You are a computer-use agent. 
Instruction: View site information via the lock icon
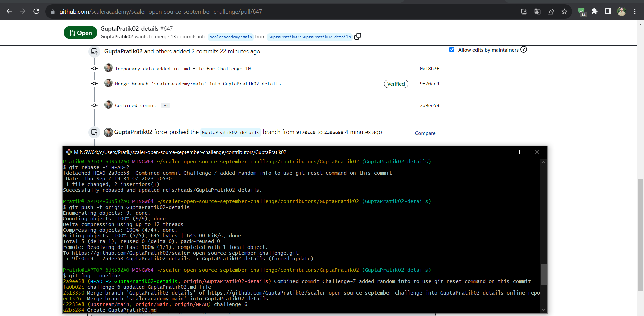click(x=52, y=11)
